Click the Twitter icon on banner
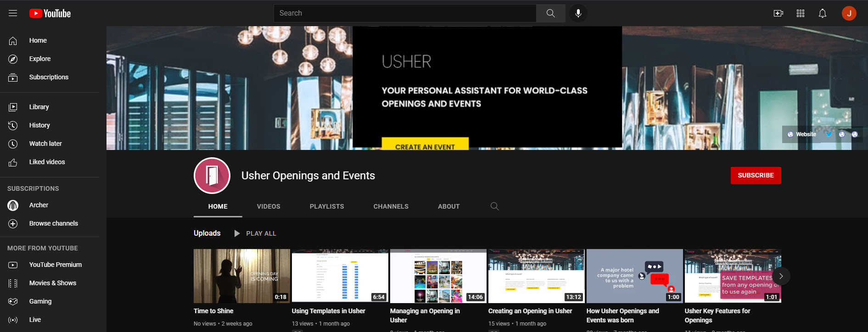The width and height of the screenshot is (868, 332). [x=829, y=134]
